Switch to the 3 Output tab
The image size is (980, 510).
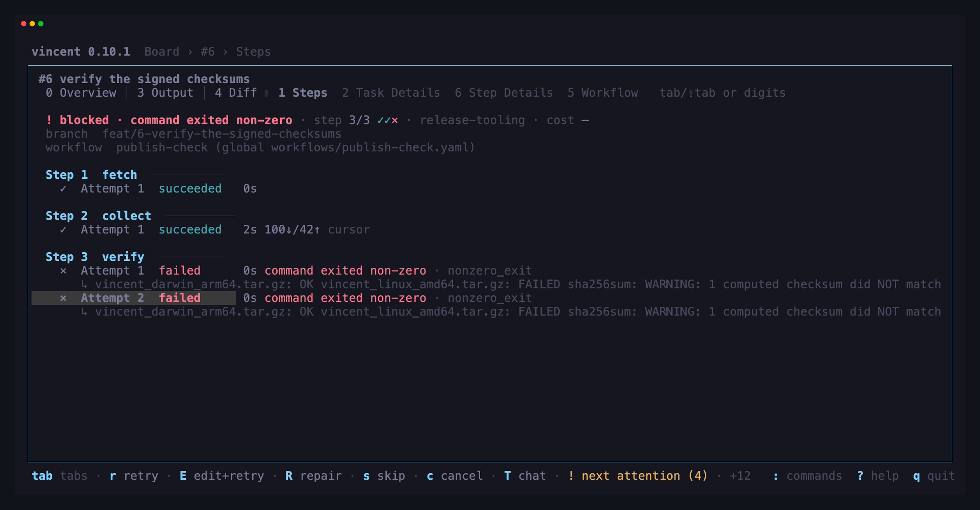click(165, 93)
